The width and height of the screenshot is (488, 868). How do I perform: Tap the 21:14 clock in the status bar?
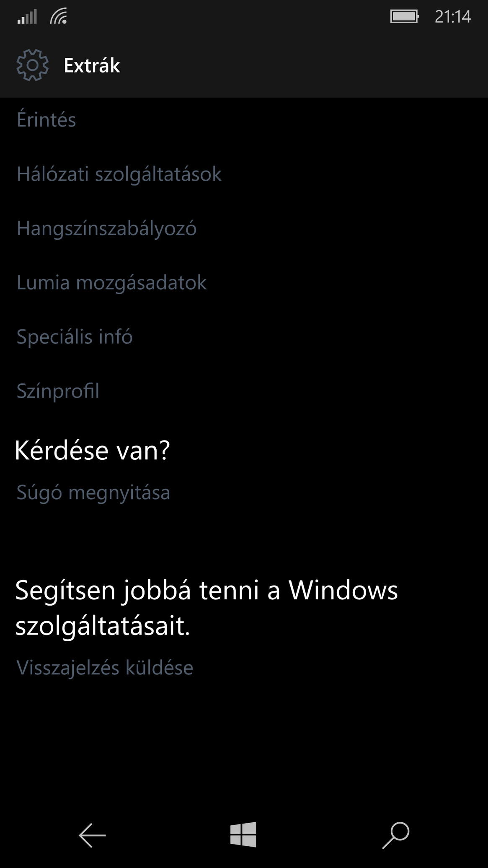pyautogui.click(x=453, y=17)
